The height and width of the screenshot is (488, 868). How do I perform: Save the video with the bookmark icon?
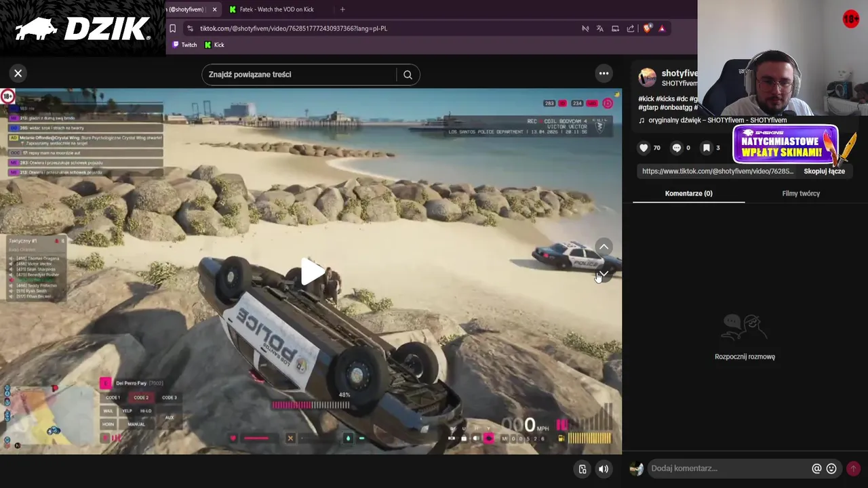point(707,148)
